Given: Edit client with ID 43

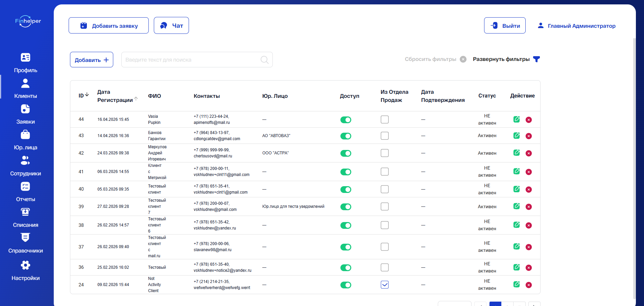Looking at the screenshot, I should tap(517, 135).
